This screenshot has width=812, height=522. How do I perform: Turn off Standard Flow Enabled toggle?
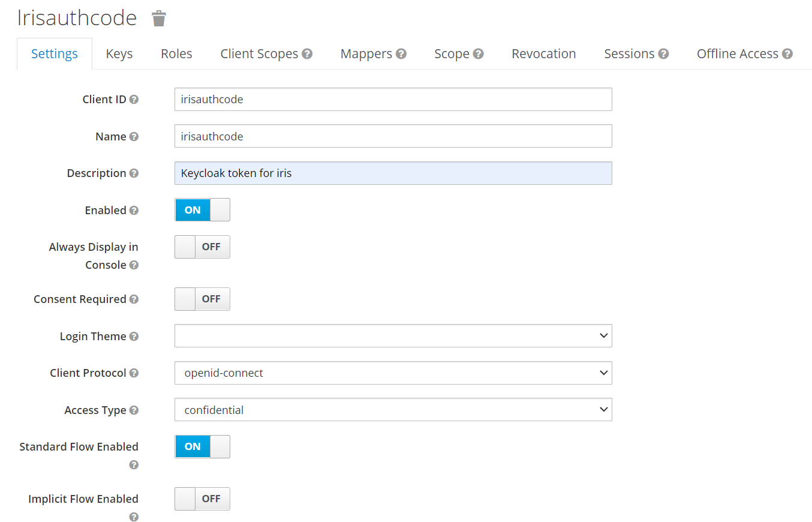202,446
